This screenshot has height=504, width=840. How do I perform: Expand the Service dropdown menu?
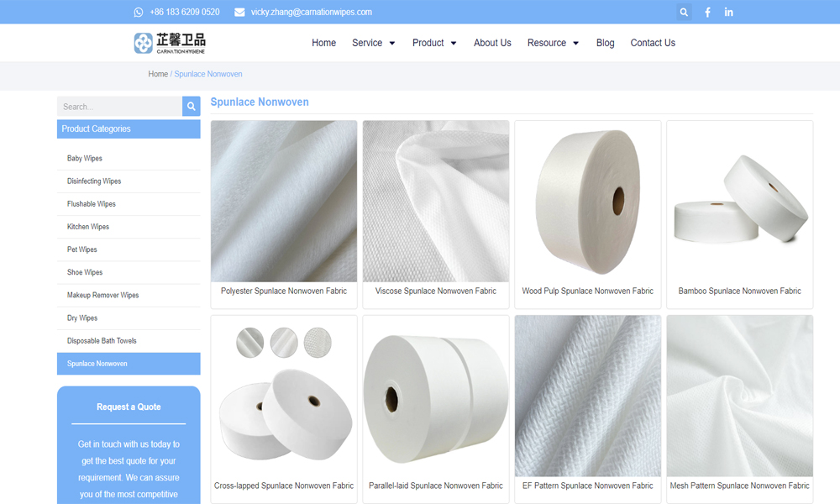(x=368, y=43)
